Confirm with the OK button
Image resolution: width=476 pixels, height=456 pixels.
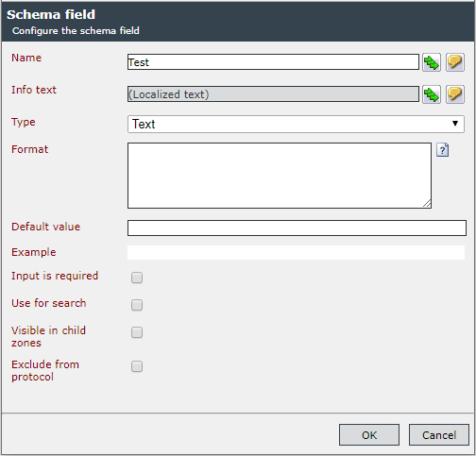pos(369,435)
